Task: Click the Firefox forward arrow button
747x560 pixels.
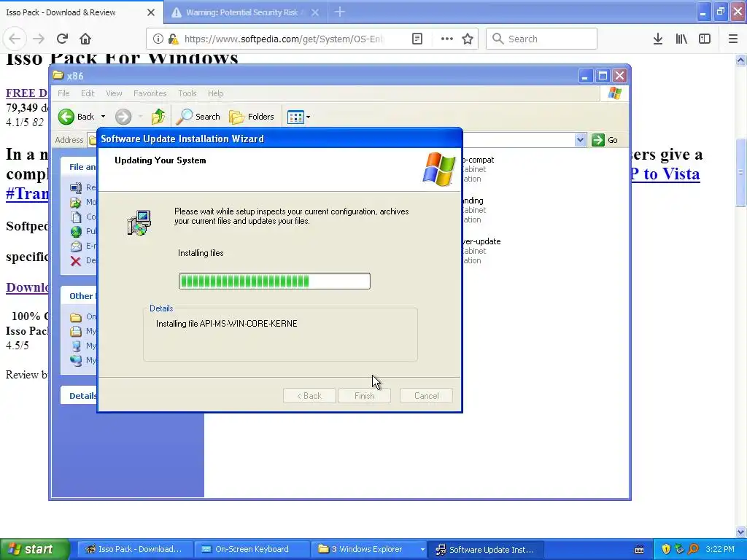Action: coord(39,39)
